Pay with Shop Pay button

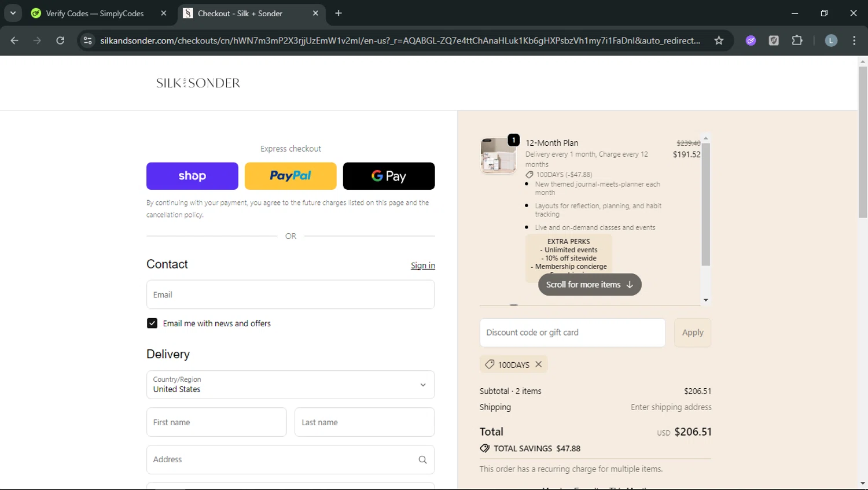(192, 176)
